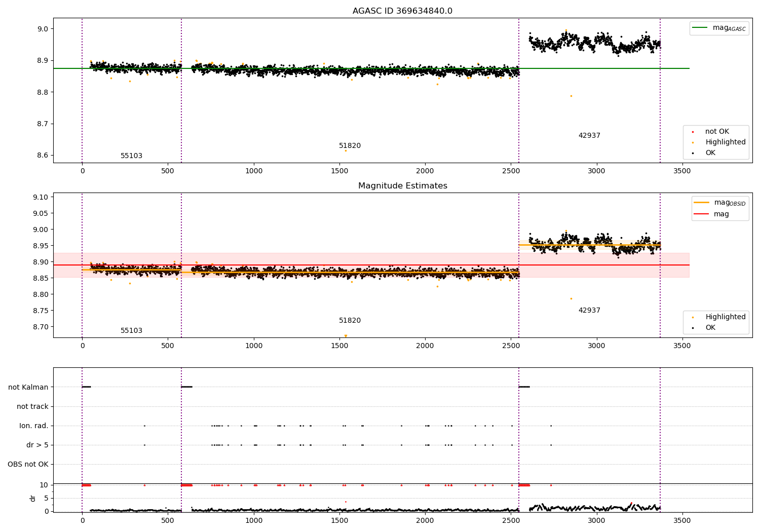Screen dimensions: 760x532
Task: Click the 9.10 tick on Magnitude Estimates axis
Action: coord(41,198)
